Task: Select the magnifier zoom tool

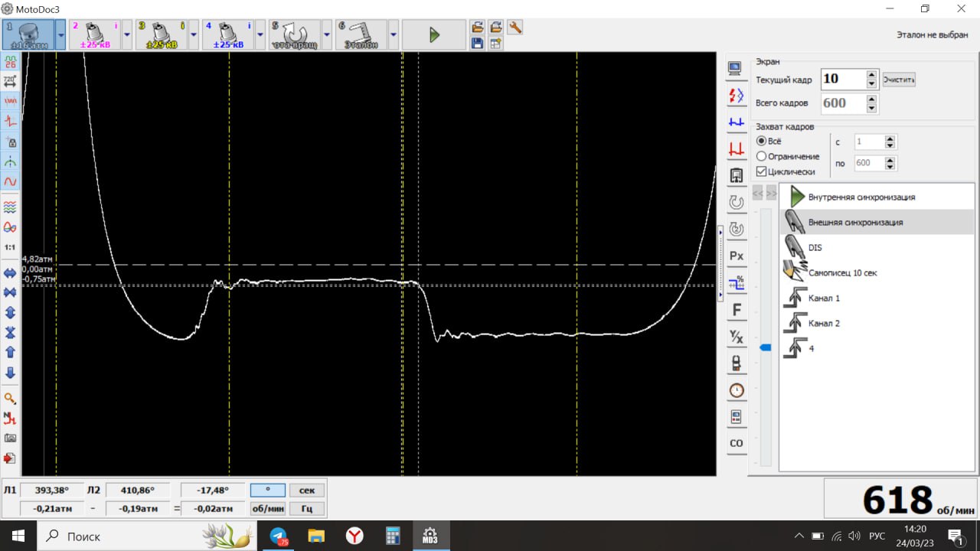Action: click(11, 399)
